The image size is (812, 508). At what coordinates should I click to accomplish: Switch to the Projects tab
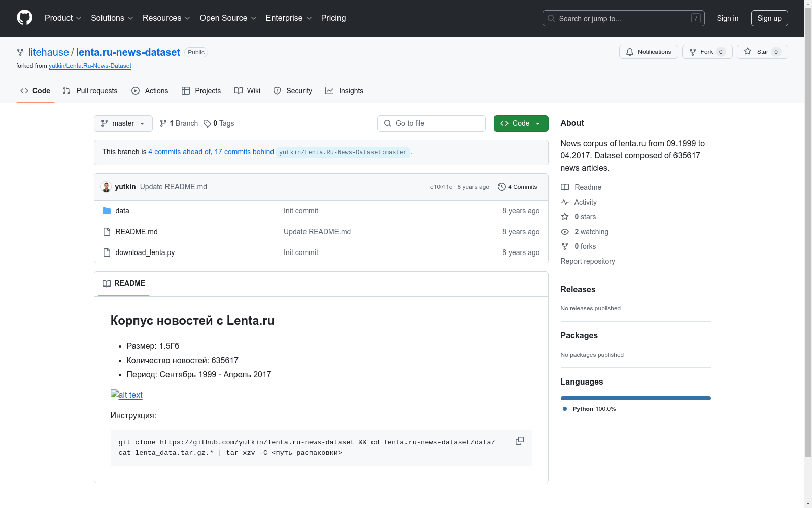click(201, 91)
